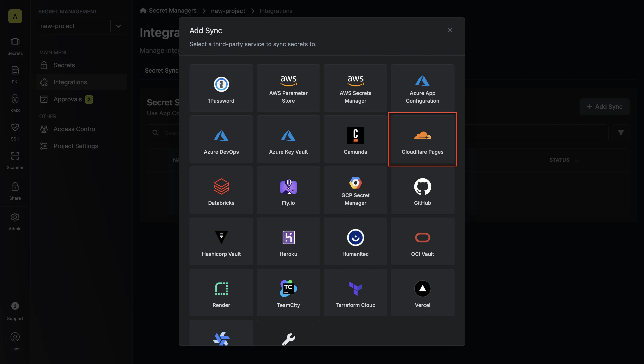Open the SSH section in left rail

pyautogui.click(x=15, y=132)
